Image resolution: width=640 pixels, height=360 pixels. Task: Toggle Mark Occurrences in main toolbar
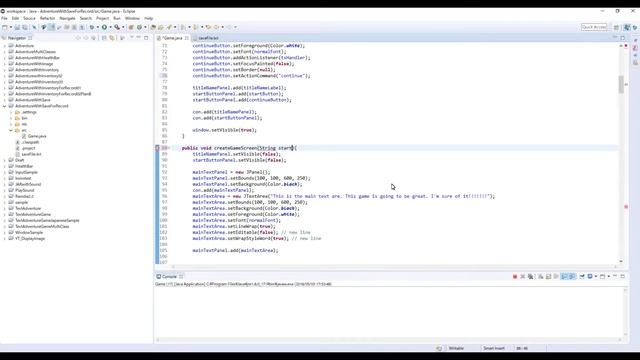click(52, 27)
